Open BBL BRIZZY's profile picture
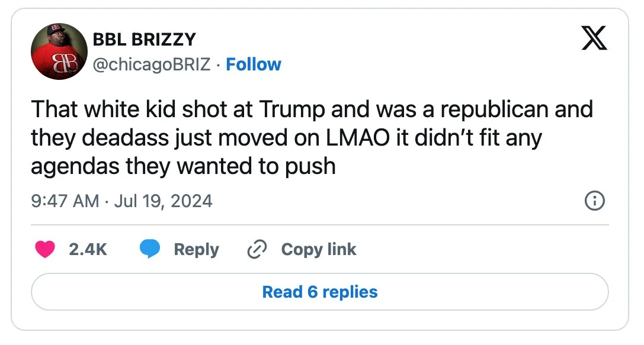Image resolution: width=644 pixels, height=345 pixels. click(x=59, y=51)
